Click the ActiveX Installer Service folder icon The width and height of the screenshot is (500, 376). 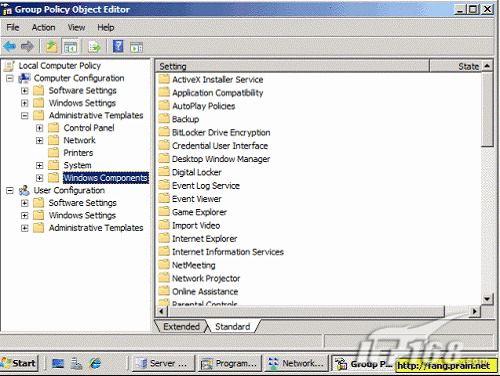click(x=164, y=79)
